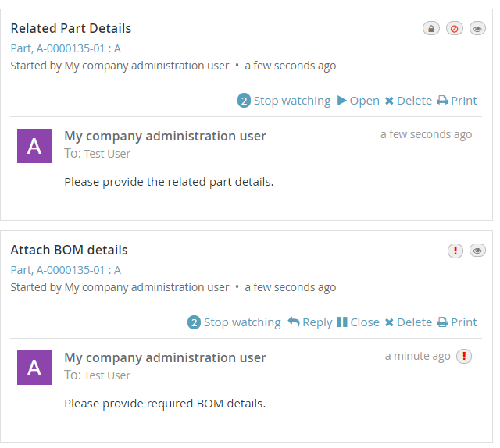The height and width of the screenshot is (448, 500).
Task: Delete the Attach BOM details discussion
Action: click(408, 322)
